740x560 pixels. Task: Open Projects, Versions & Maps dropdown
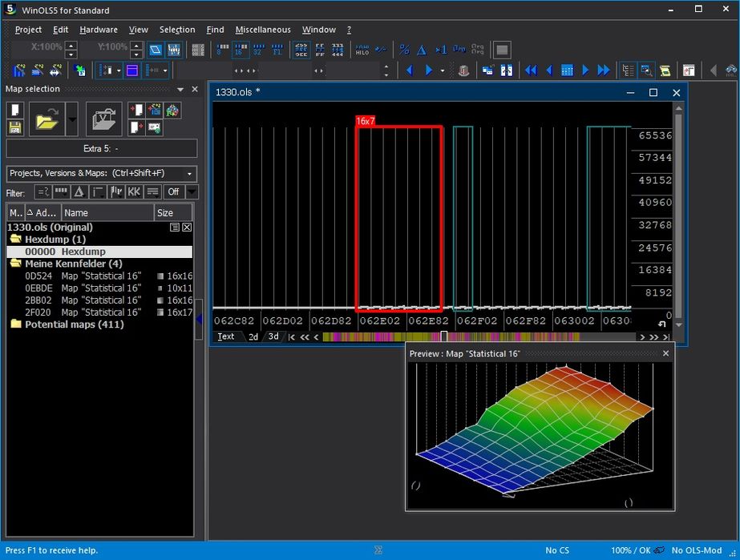coord(101,173)
